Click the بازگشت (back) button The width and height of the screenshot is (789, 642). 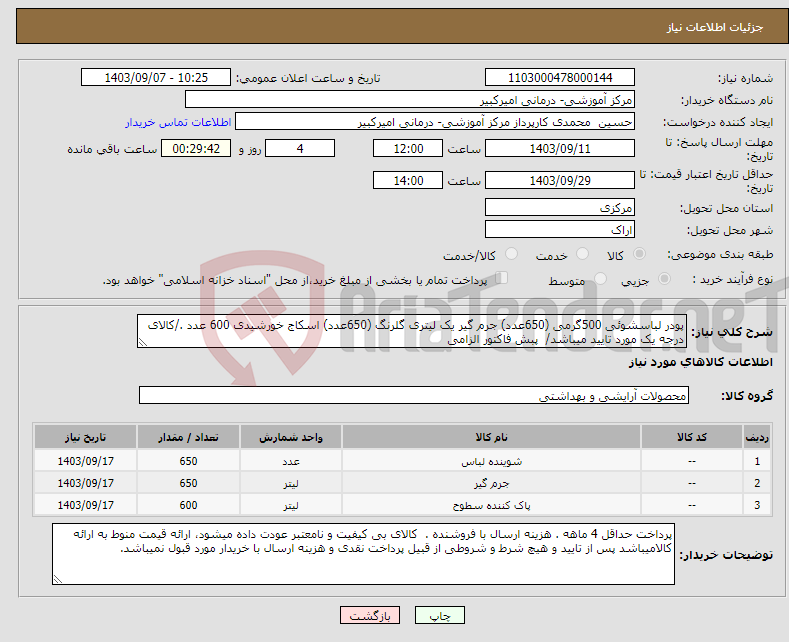[x=370, y=615]
